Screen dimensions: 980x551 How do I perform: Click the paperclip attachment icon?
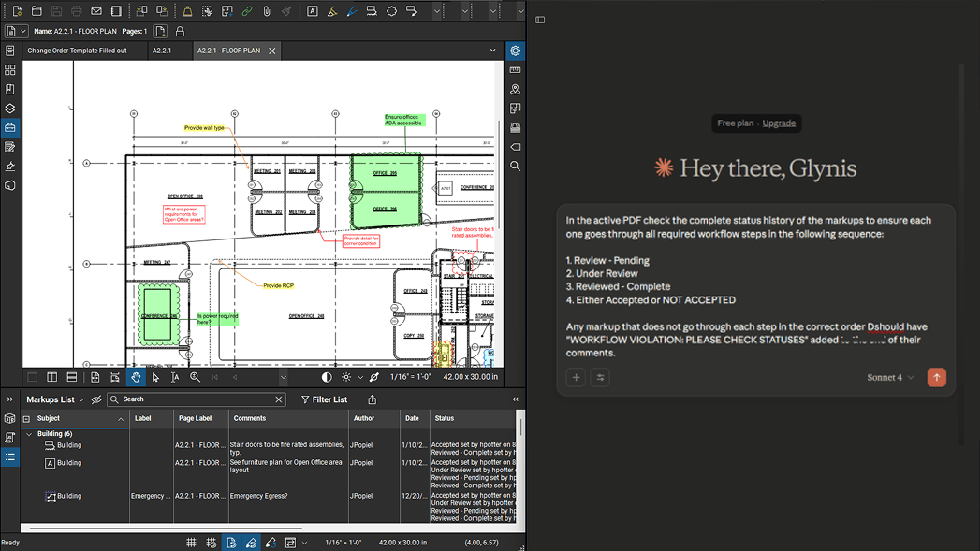point(267,11)
